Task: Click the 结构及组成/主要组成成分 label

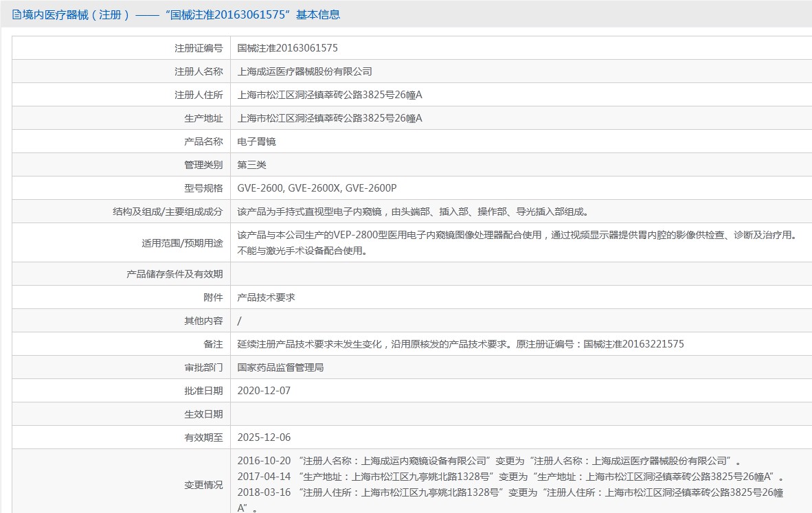Action: coord(168,212)
